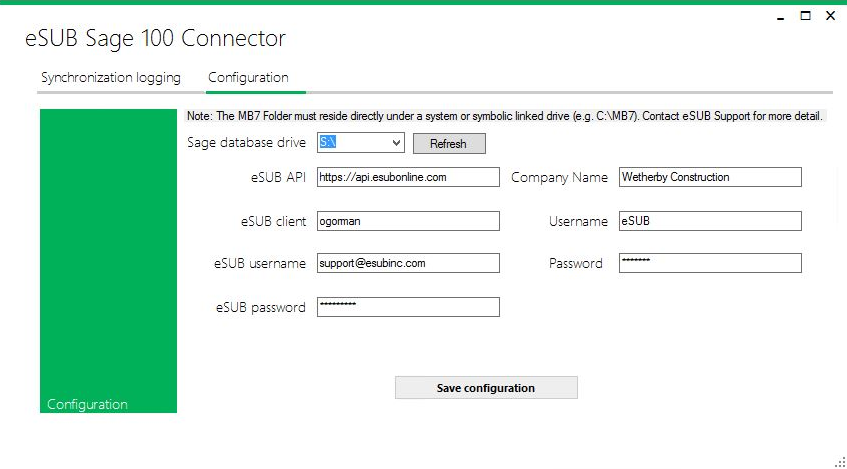Click the Refresh button
Image resolution: width=847 pixels, height=469 pixels.
click(449, 144)
